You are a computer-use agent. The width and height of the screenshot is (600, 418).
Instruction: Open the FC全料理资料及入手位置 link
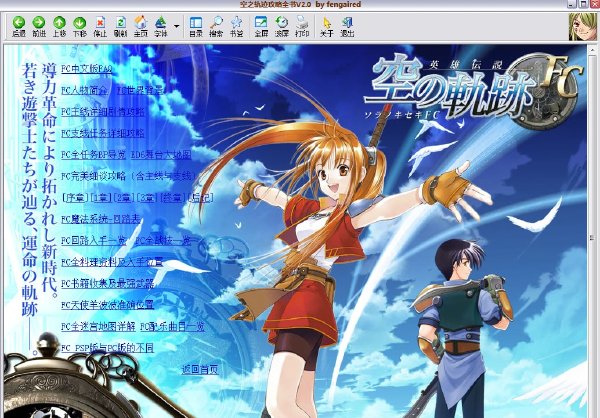coord(112,262)
